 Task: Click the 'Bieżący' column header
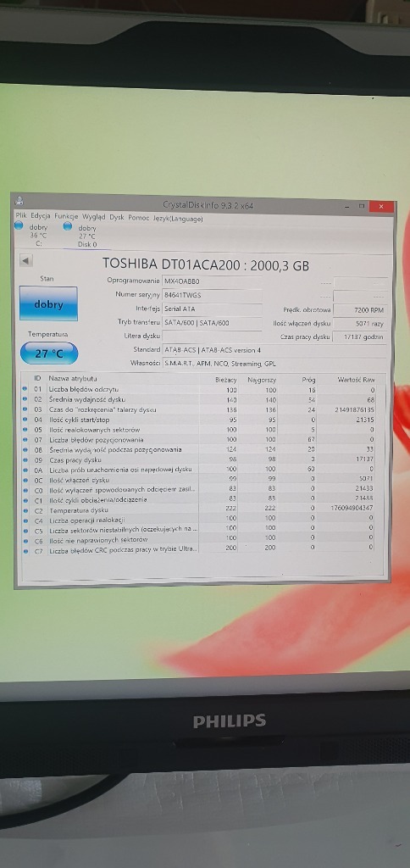coord(225,380)
